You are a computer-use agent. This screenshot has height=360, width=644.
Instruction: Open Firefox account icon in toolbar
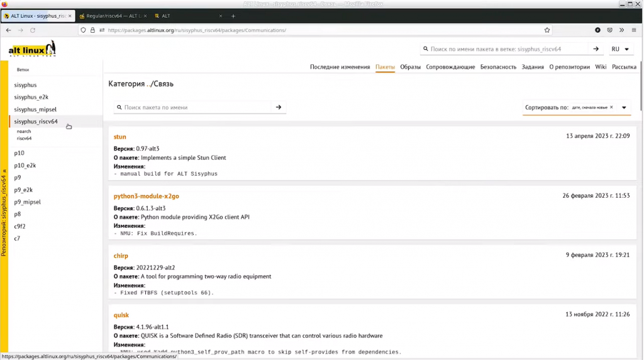[x=597, y=30]
